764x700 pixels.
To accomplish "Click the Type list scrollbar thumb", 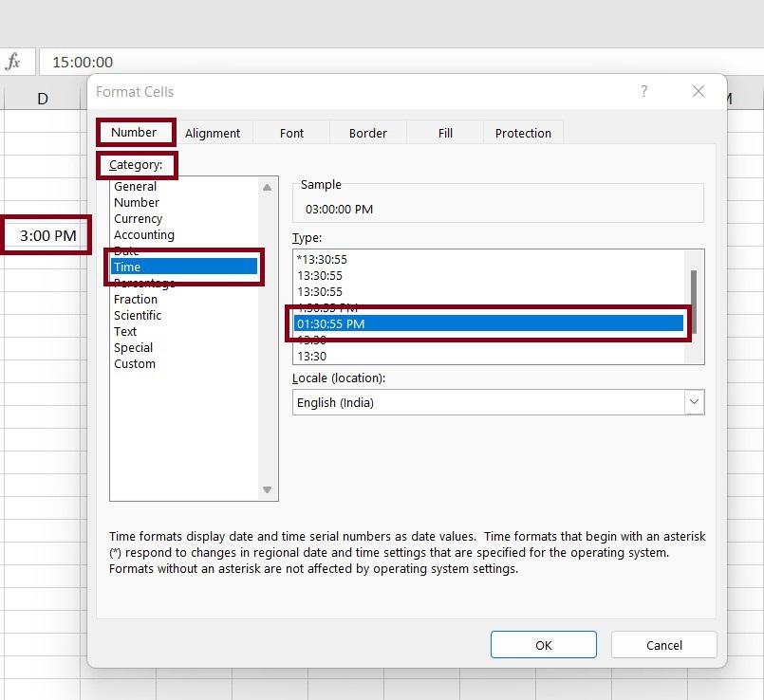I will click(694, 302).
